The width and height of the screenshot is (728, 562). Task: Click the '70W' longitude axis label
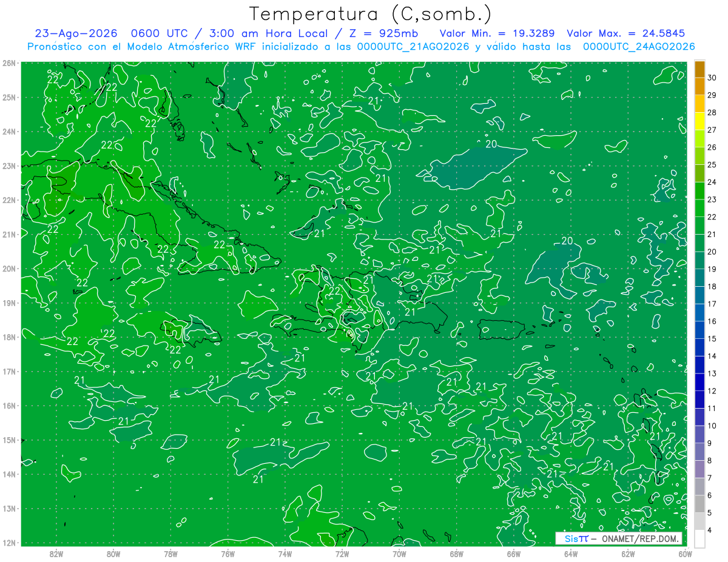tap(399, 554)
